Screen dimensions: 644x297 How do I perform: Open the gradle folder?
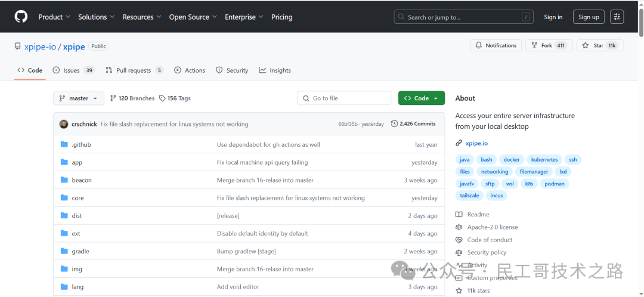coord(80,251)
